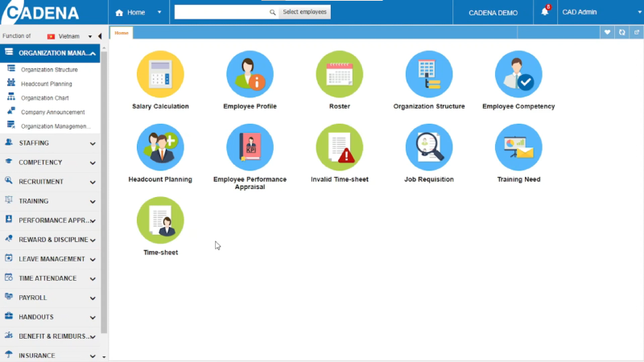Click the sidebar vertical scrollbar
The image size is (644, 362).
click(104, 193)
